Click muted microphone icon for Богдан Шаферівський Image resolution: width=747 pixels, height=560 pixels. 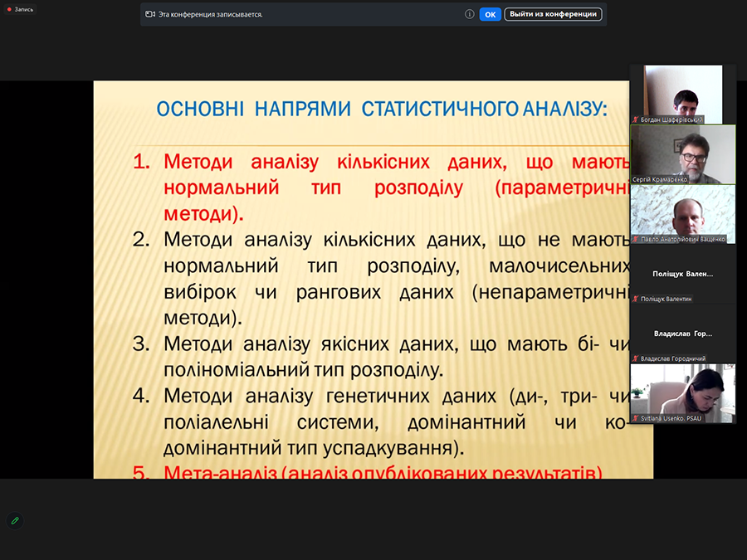636,119
